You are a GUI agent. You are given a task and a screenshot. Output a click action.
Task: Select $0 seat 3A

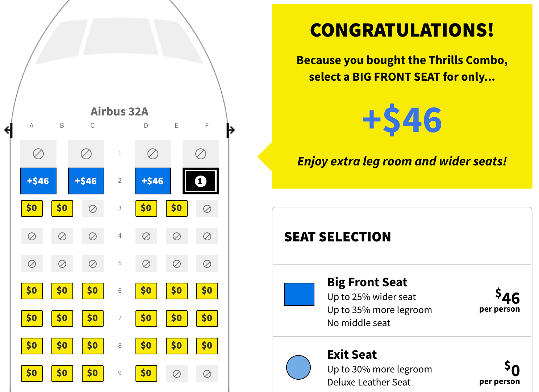(32, 208)
